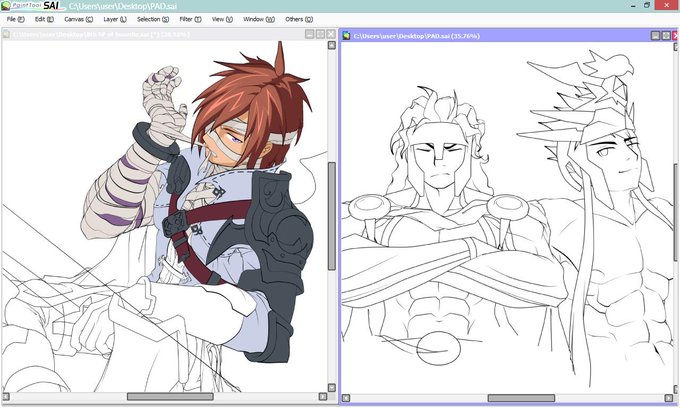Click the left colored-drawing document window icon
This screenshot has width=680, height=408.
[x=6, y=34]
